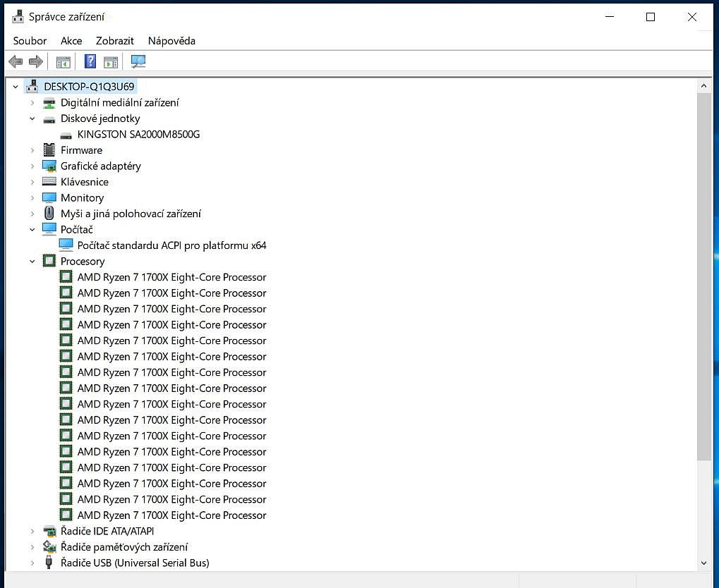
Task: Select Počítač standardu ACPI pro platformu x64
Action: (x=171, y=245)
